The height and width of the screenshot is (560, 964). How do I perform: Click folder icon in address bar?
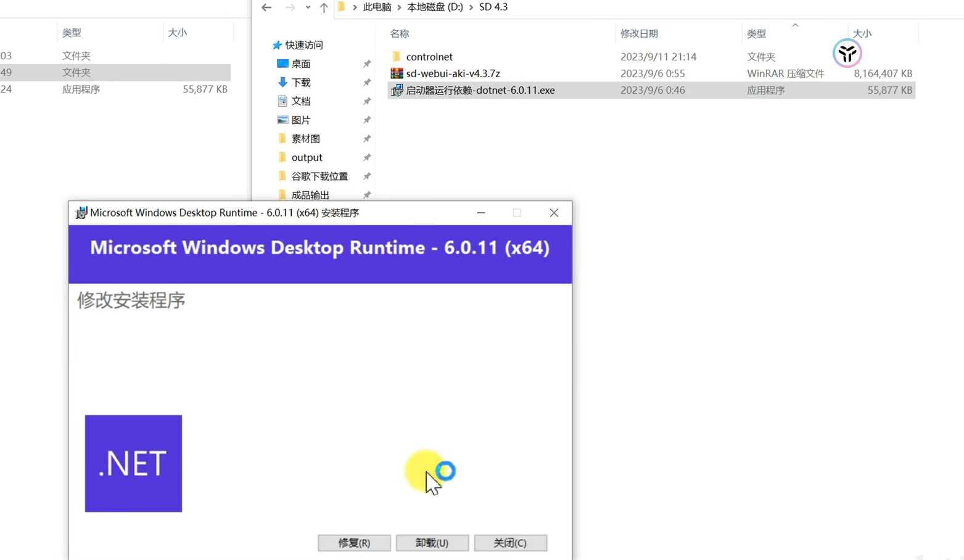pos(341,7)
